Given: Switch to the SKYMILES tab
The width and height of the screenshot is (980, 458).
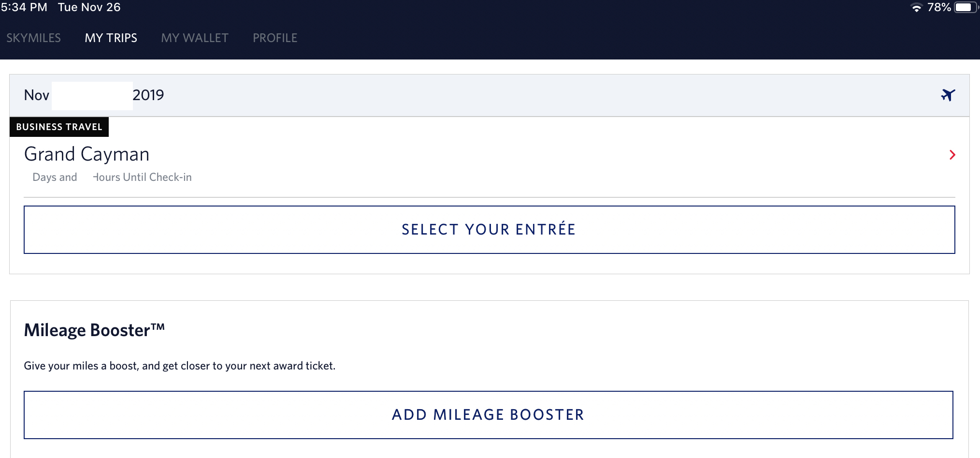Looking at the screenshot, I should point(33,38).
